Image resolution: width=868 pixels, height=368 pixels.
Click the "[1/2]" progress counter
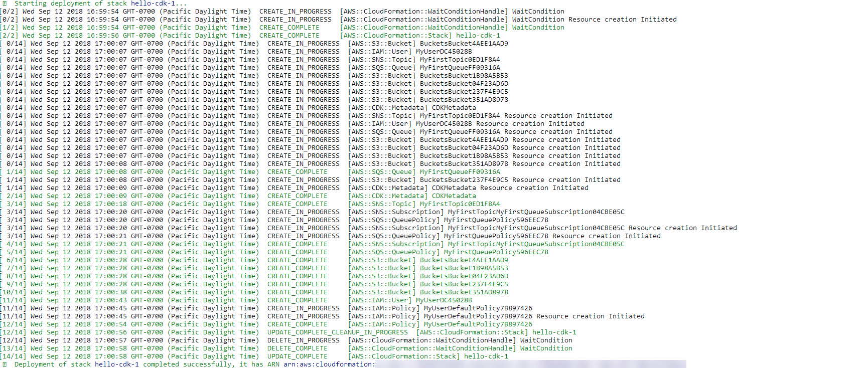[x=9, y=28]
